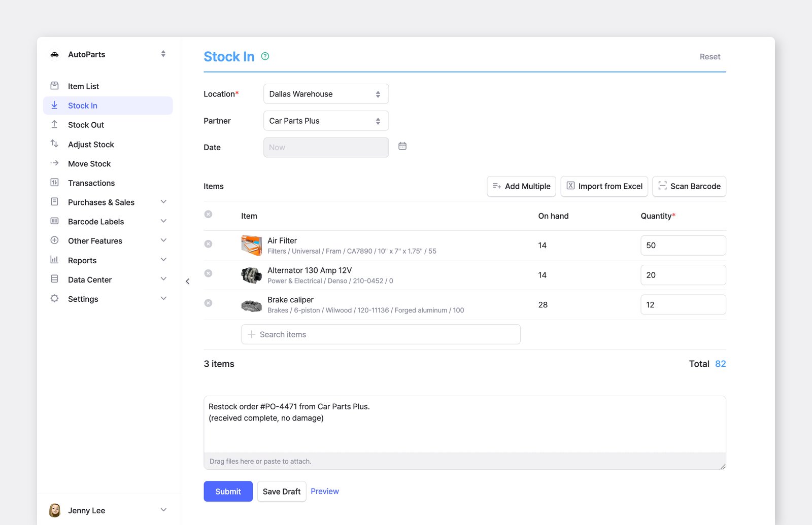Screen dimensions: 812x525
Task: Open the Location dropdown showing Dallas Warehouse
Action: tap(326, 94)
